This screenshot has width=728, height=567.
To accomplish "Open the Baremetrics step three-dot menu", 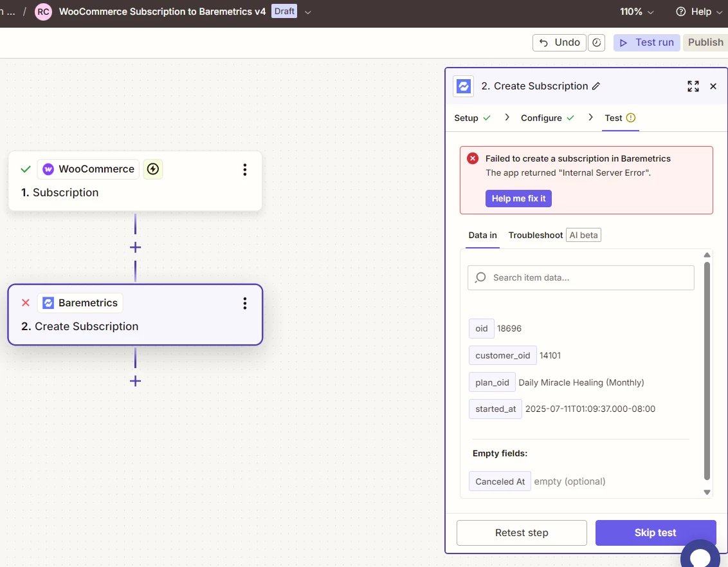I will pyautogui.click(x=244, y=304).
